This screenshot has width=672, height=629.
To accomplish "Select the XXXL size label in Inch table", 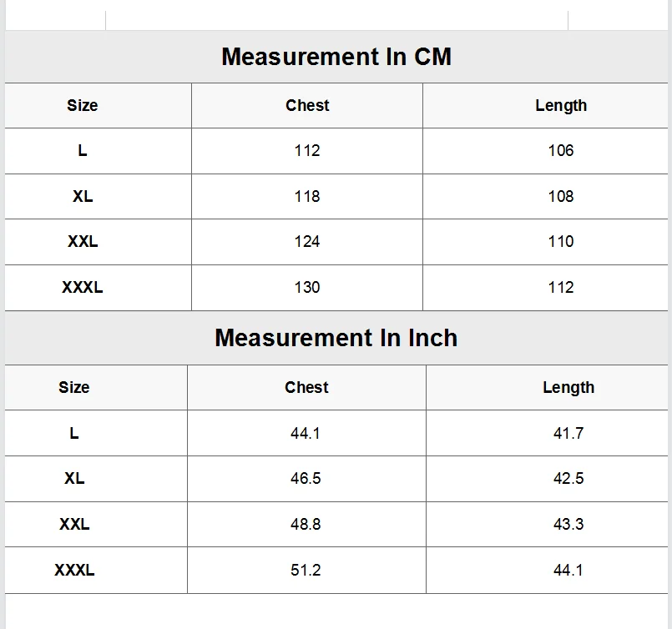I will (x=74, y=570).
